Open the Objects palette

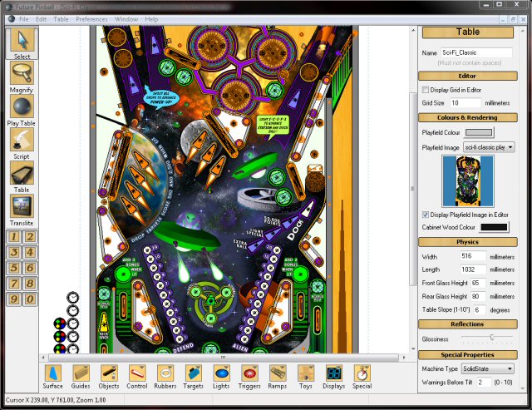click(x=109, y=377)
